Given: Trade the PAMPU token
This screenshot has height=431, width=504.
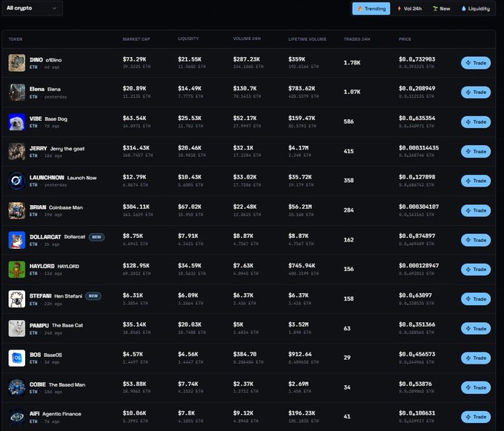Looking at the screenshot, I should tap(476, 329).
